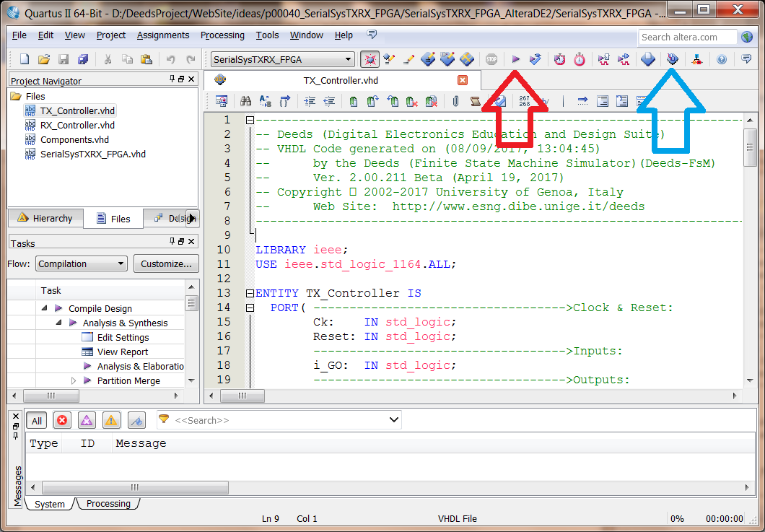Toggle line numbers with 267/268 icon
Screen dimensions: 765x532
525,101
